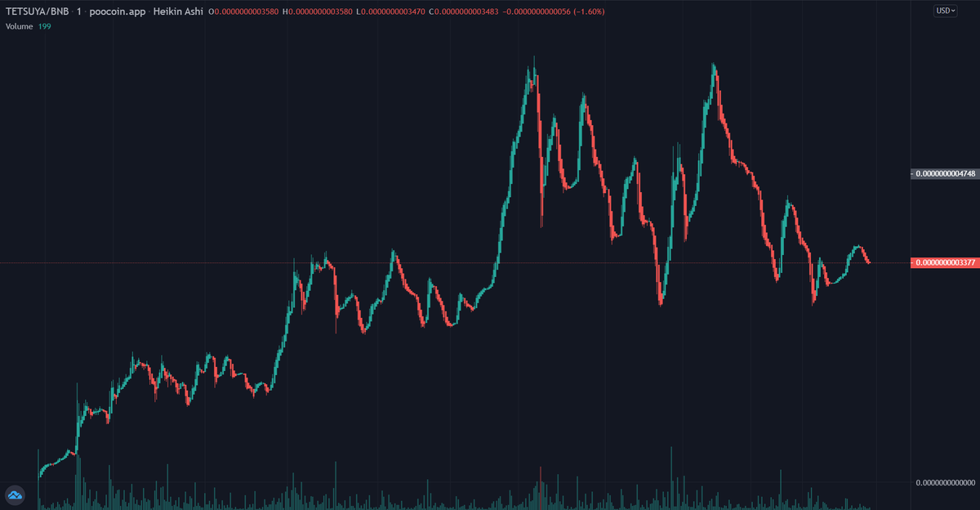Click the poocoin.app source label
The height and width of the screenshot is (510, 980).
(117, 12)
